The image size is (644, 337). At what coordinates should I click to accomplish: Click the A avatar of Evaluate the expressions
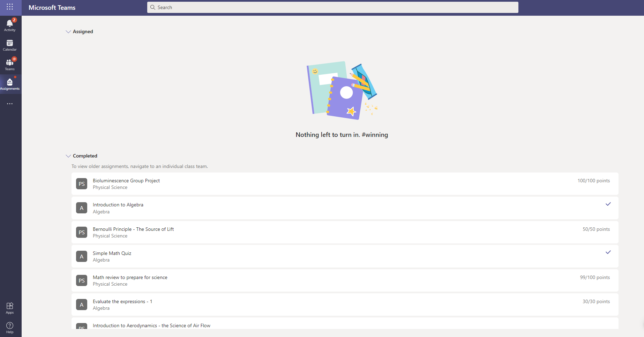point(82,305)
